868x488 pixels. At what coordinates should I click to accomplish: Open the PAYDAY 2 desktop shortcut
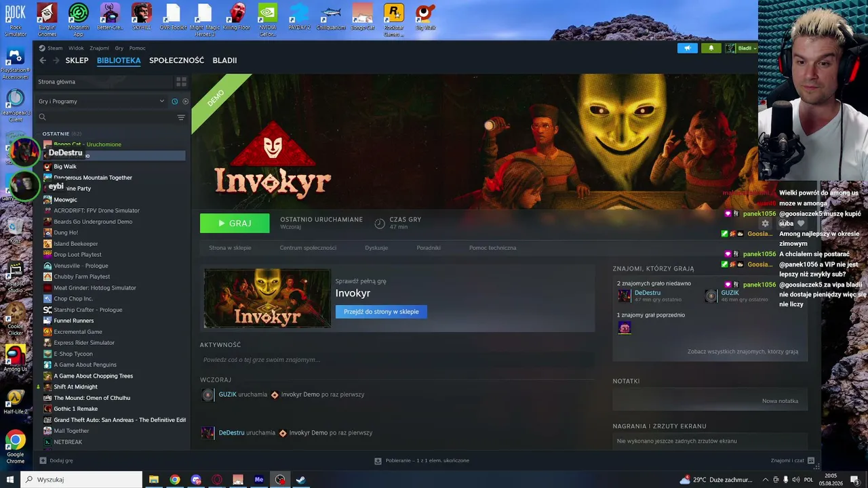point(299,18)
